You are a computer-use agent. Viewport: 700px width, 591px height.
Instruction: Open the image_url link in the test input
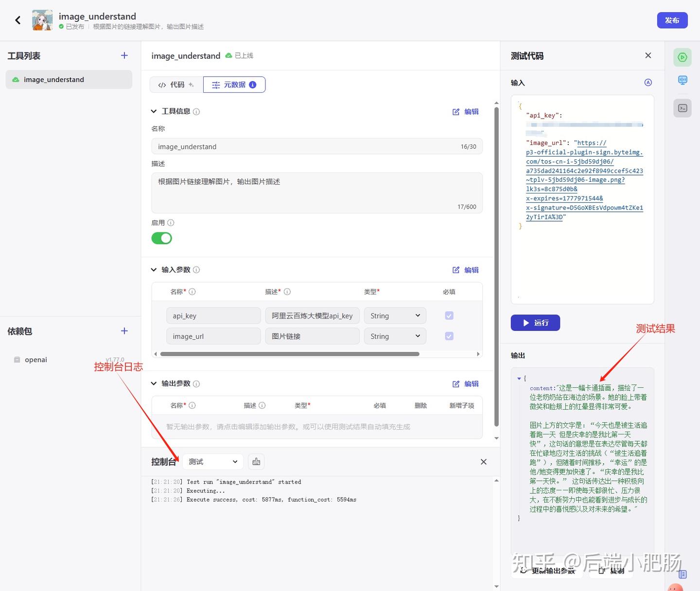pyautogui.click(x=584, y=180)
